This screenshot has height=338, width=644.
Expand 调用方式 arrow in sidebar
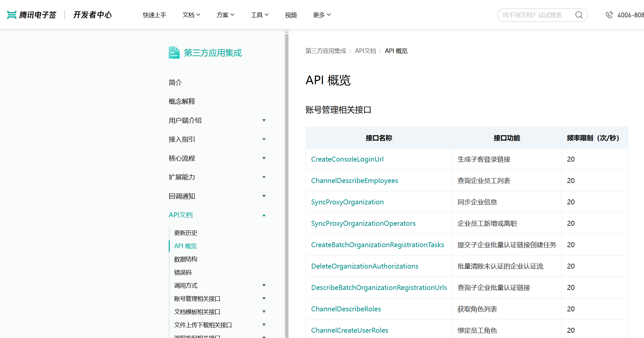[x=264, y=285]
